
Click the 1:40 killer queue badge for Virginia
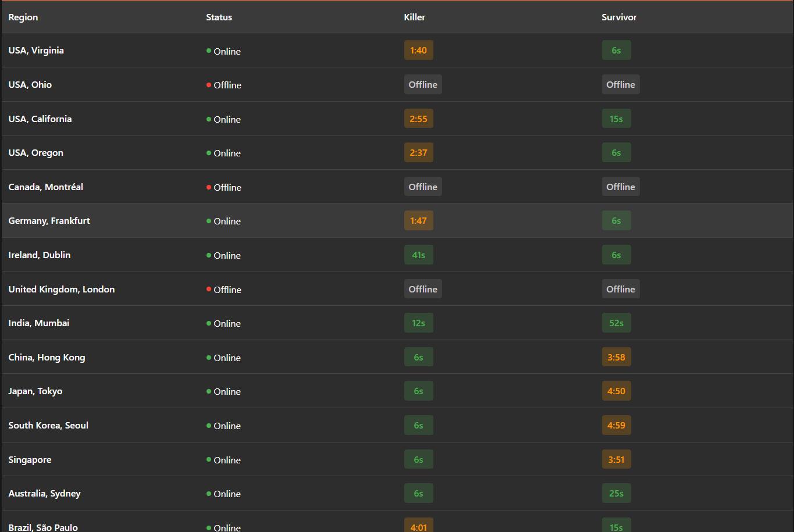(419, 51)
